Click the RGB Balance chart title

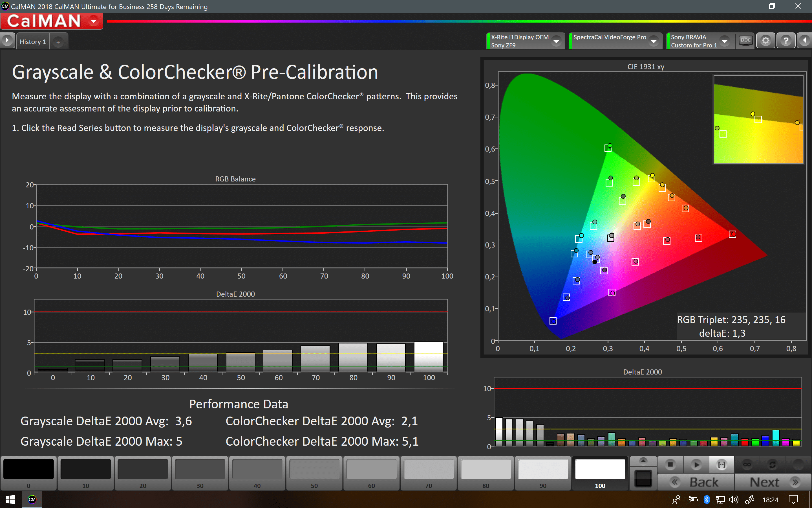coord(235,179)
